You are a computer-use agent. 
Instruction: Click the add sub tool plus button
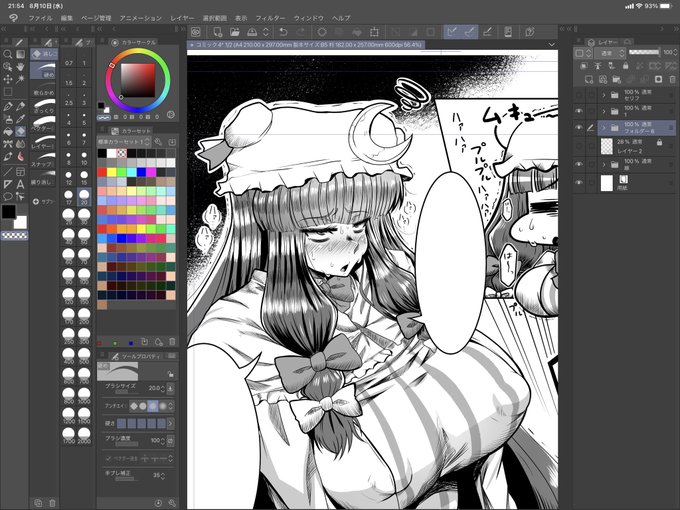36,202
